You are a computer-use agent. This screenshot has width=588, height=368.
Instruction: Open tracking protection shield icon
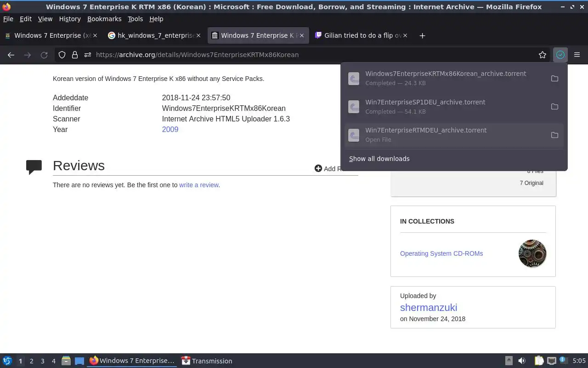[62, 55]
